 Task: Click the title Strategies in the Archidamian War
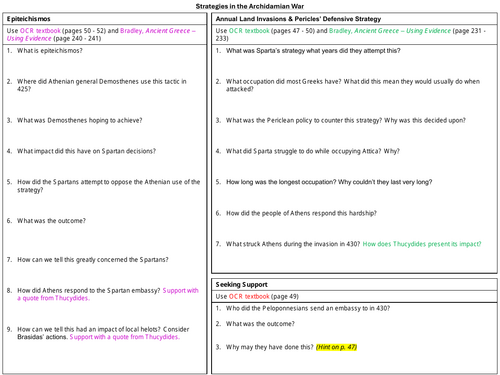point(250,6)
